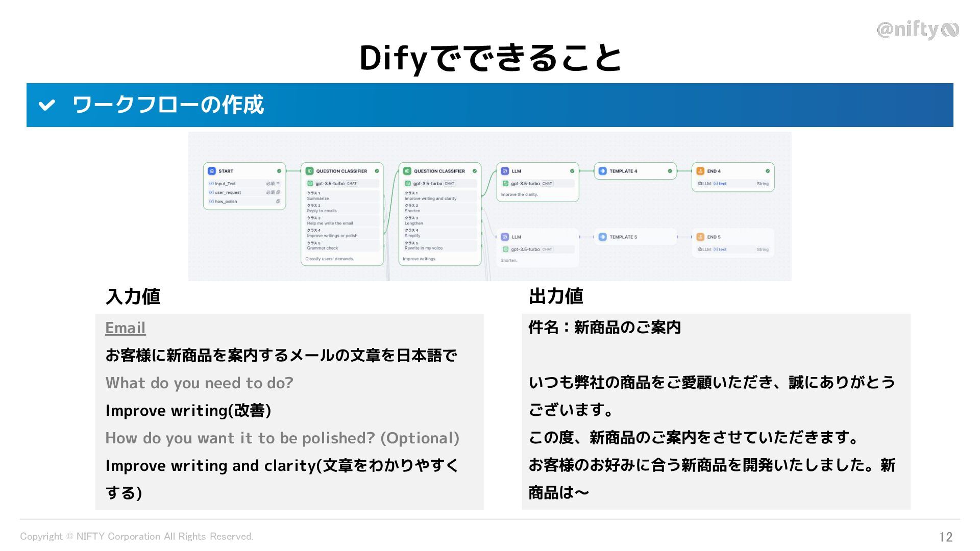Click the underlined Email link

tap(125, 328)
